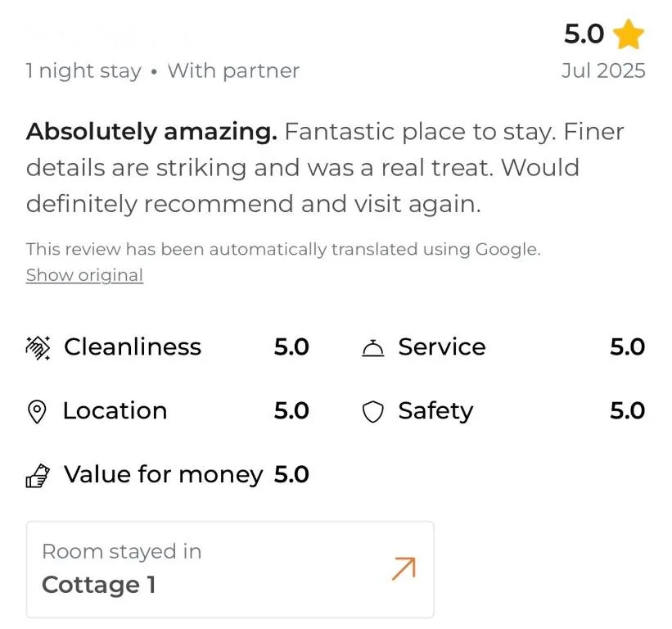Click the Safety shield icon
672x629 pixels.
tap(372, 412)
